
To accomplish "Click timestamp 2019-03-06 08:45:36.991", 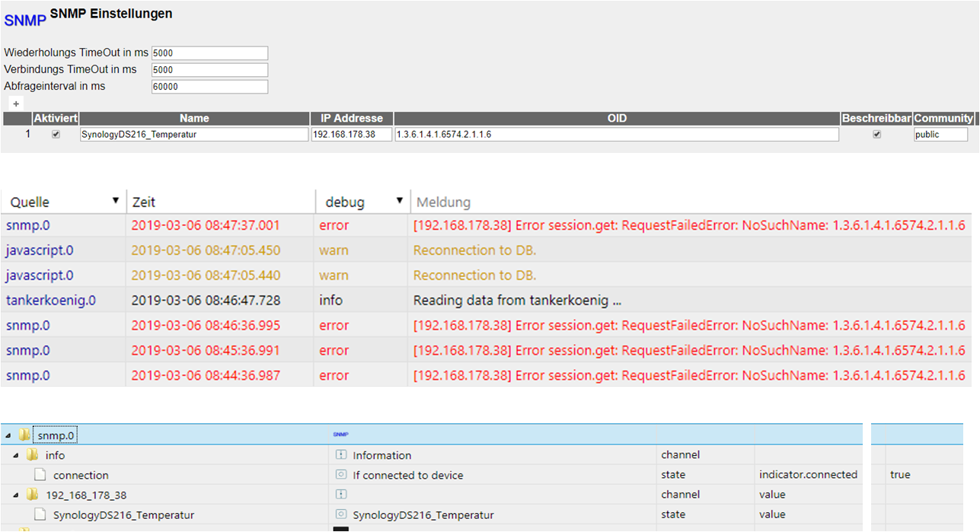I will point(206,351).
